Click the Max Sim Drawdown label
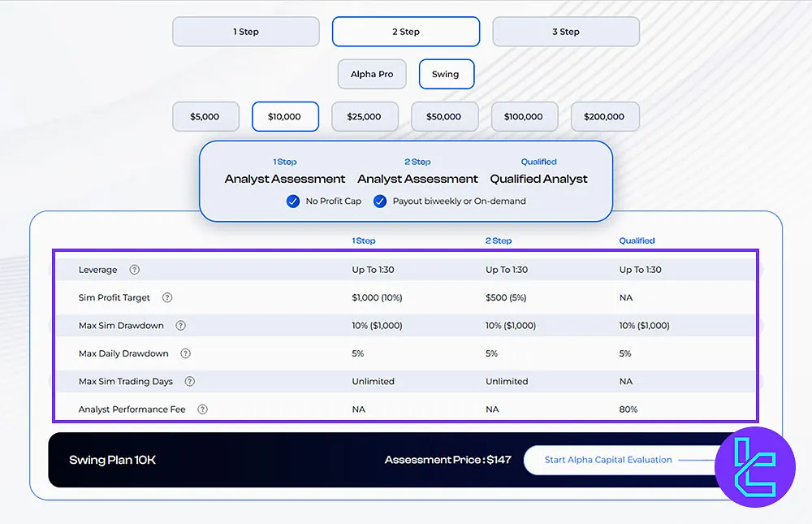Viewport: 812px width, 524px height. click(121, 326)
